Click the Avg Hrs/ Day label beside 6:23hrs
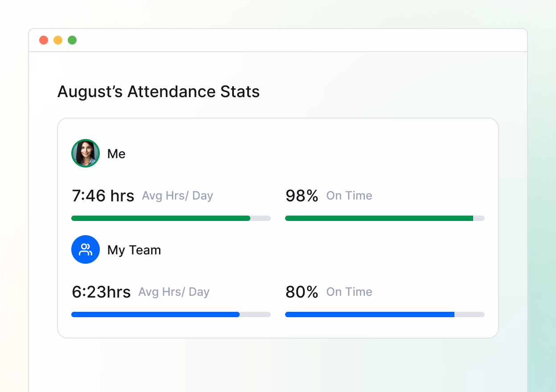556x392 pixels. click(174, 292)
